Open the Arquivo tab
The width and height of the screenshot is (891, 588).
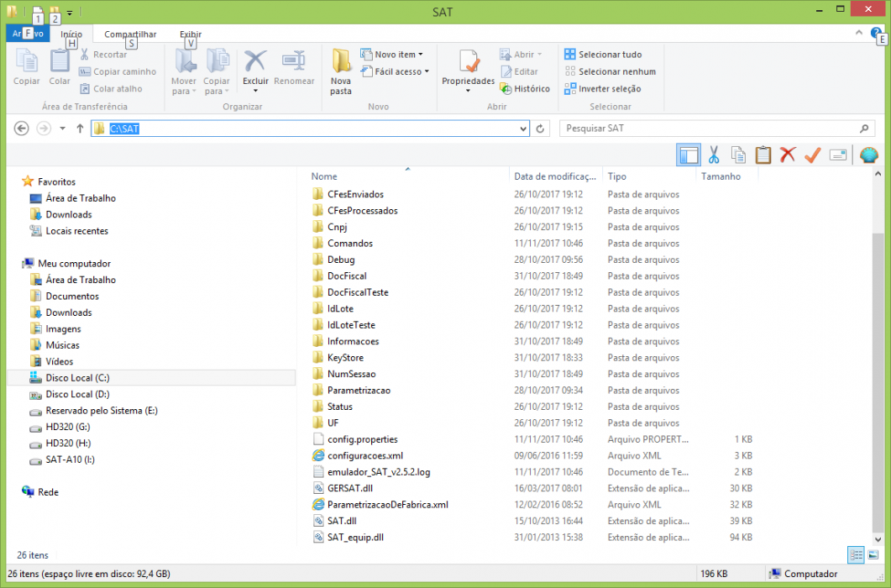(x=28, y=34)
